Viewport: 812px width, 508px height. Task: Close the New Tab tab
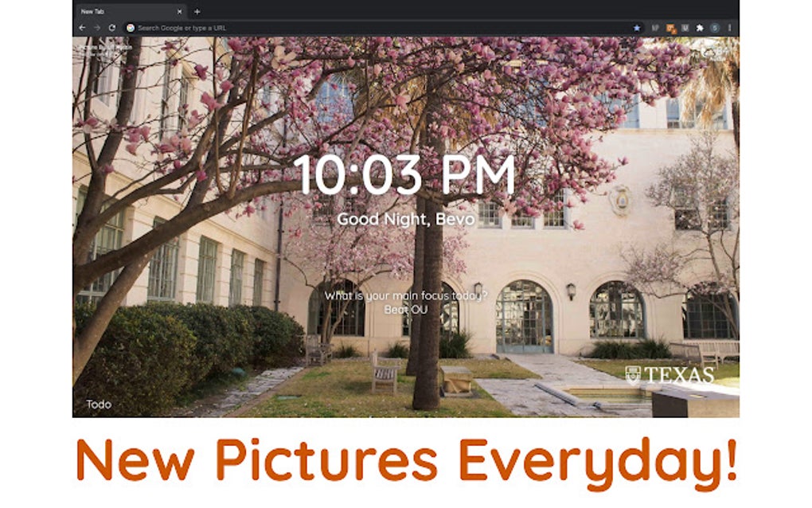(x=180, y=11)
